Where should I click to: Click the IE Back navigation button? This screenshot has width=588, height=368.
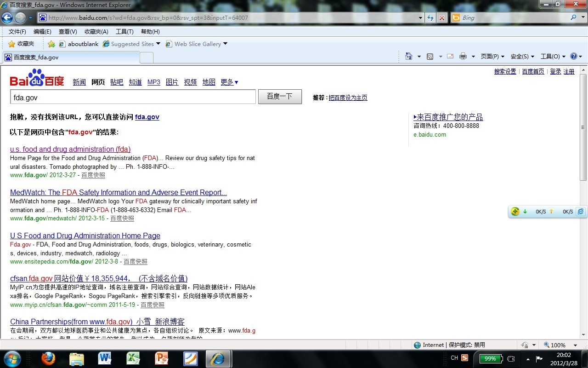(x=7, y=18)
